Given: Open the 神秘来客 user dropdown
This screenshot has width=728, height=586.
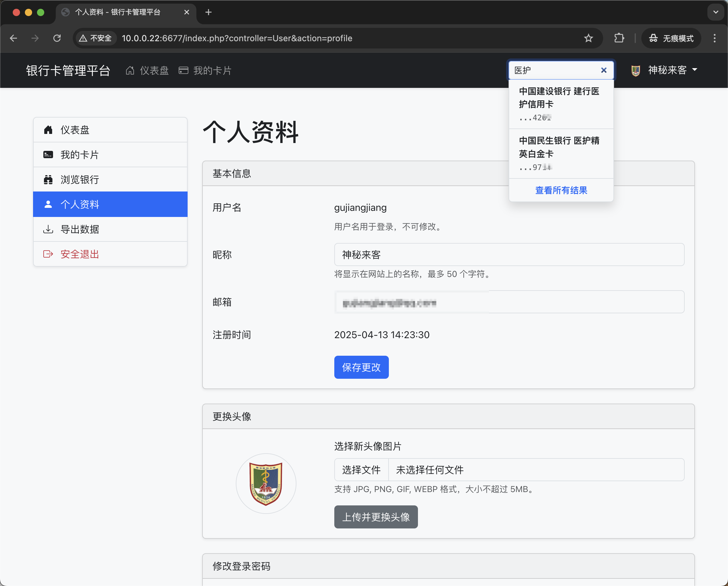Looking at the screenshot, I should (664, 70).
